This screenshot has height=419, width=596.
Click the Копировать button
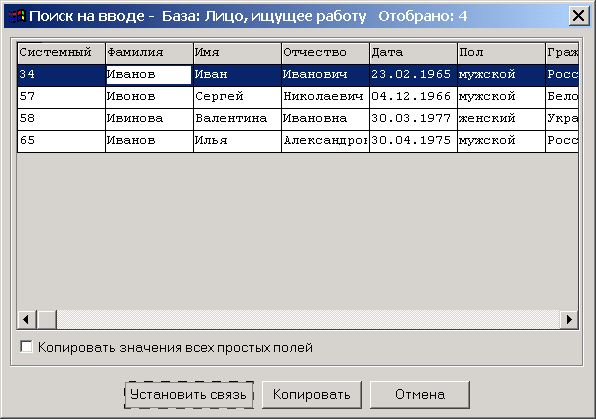[312, 395]
